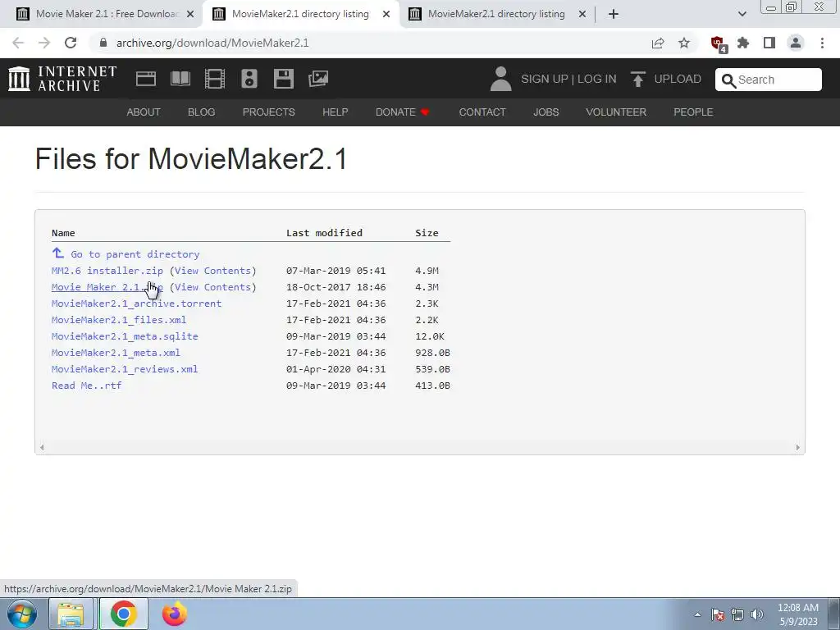The image size is (840, 630).
Task: Open MovieMaker2.1_archive.torrent
Action: point(137,304)
